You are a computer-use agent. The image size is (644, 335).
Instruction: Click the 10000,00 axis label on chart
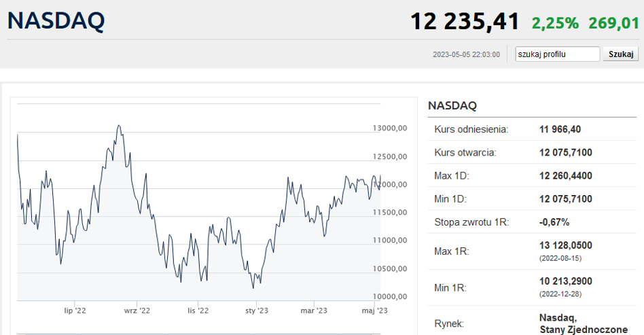coord(390,297)
